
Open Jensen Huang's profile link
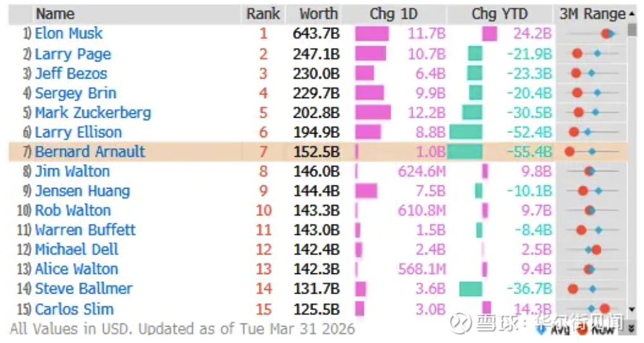(82, 191)
